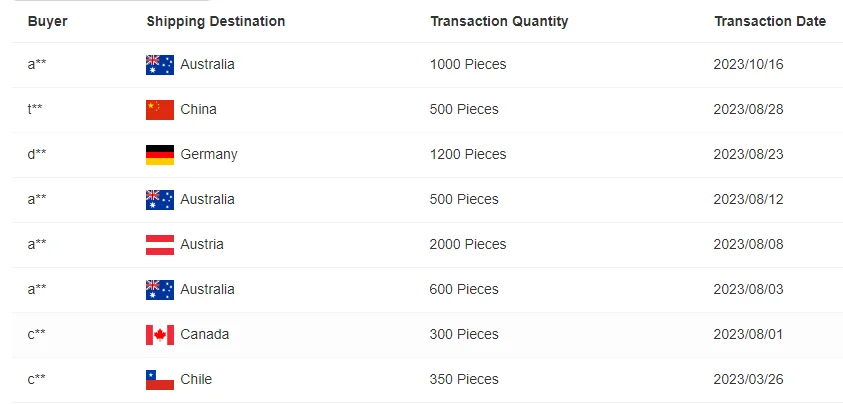The height and width of the screenshot is (404, 843).
Task: Select the 2023/03/26 transaction date
Action: point(746,380)
